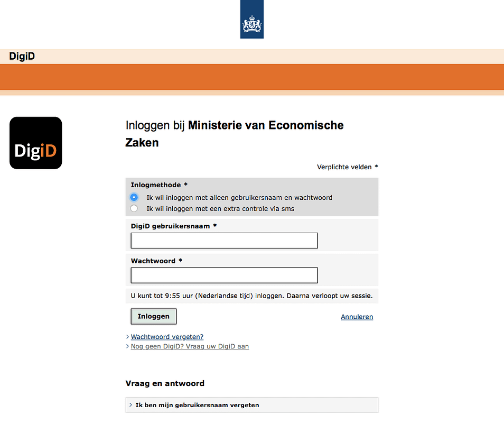Click the orange header banner
The height and width of the screenshot is (423, 504).
pos(252,77)
